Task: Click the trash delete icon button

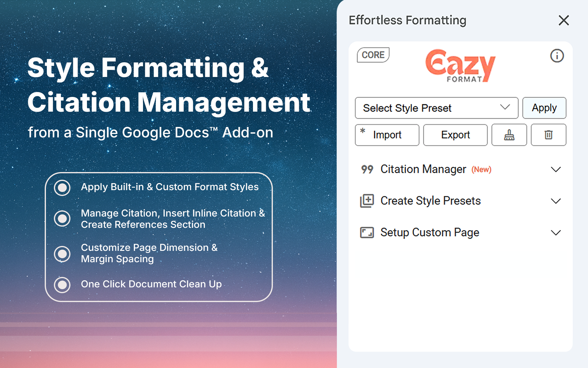Action: [x=548, y=135]
